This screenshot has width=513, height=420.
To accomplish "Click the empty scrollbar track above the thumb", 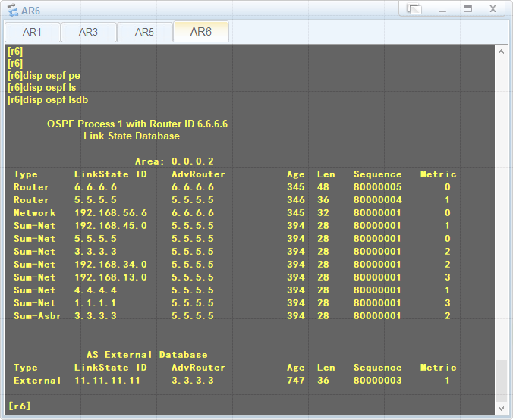I will coord(501,205).
